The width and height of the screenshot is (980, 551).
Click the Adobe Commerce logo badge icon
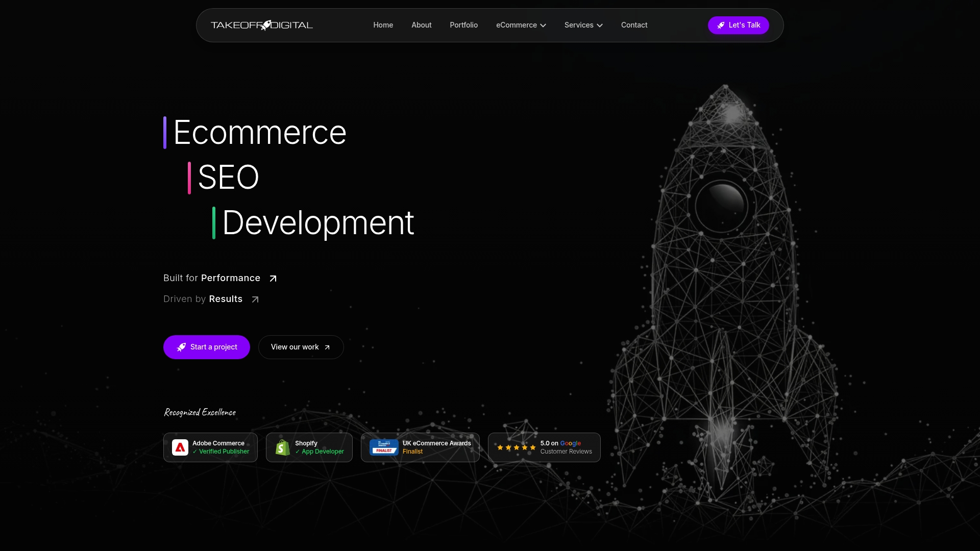point(180,447)
